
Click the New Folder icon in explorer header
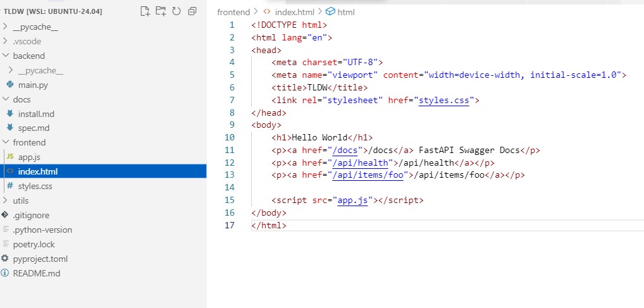[161, 11]
